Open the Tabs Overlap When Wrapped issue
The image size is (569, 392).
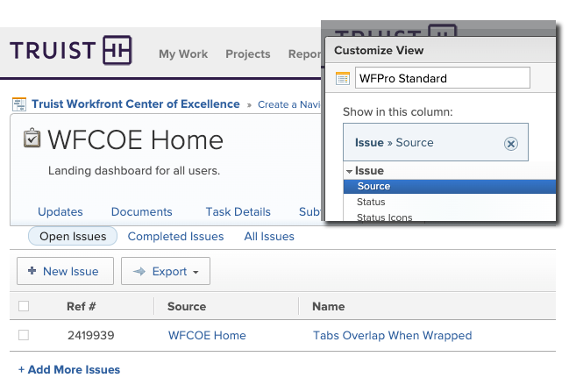392,335
